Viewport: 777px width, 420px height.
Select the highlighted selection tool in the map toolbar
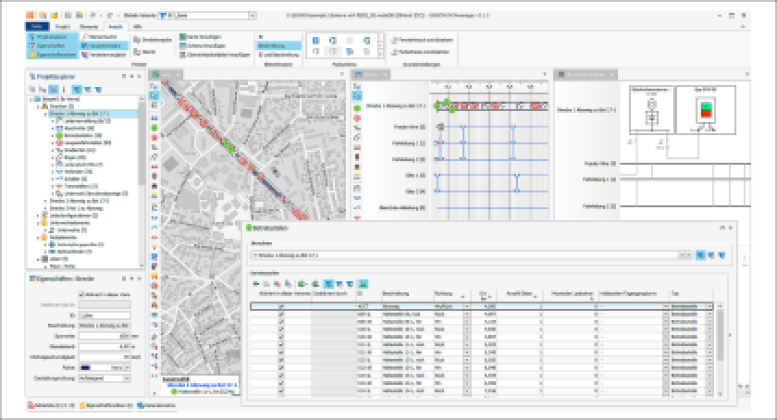coord(154,96)
